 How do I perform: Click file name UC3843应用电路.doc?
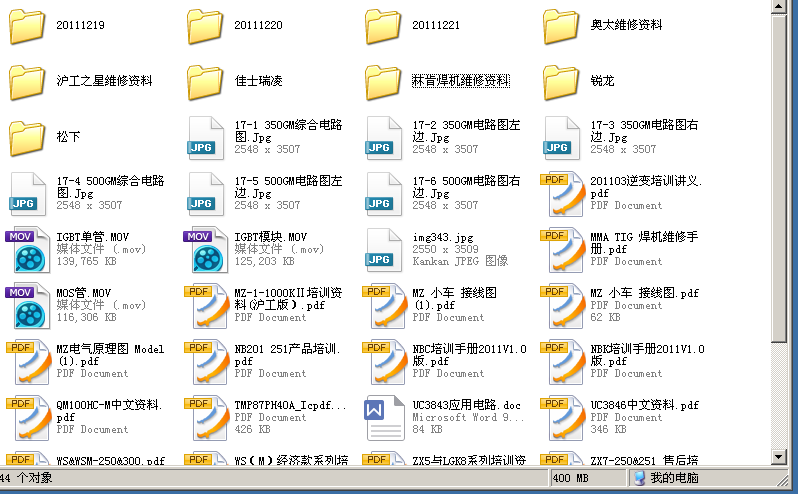pyautogui.click(x=467, y=405)
